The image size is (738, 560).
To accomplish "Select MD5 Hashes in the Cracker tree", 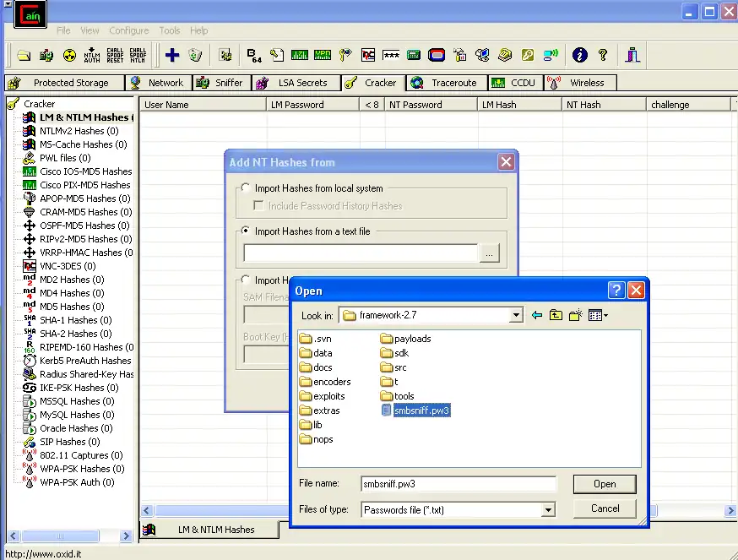I will coord(70,307).
